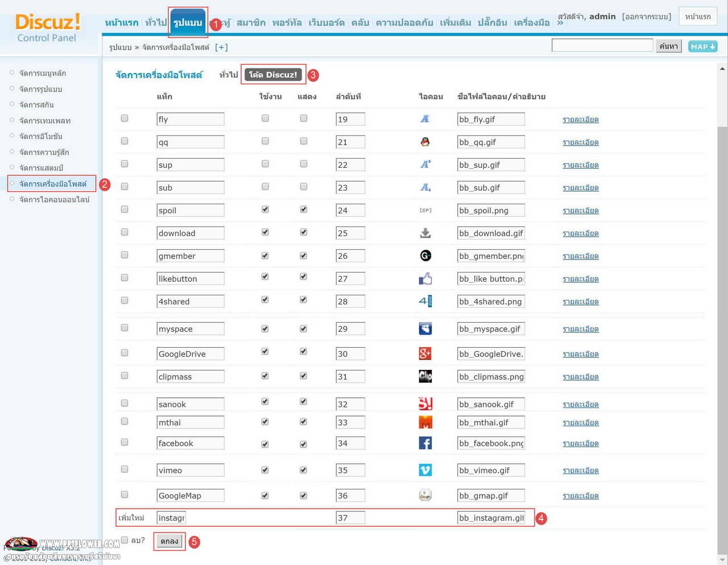Click the order field showing 37
The height and width of the screenshot is (565, 728).
[350, 518]
